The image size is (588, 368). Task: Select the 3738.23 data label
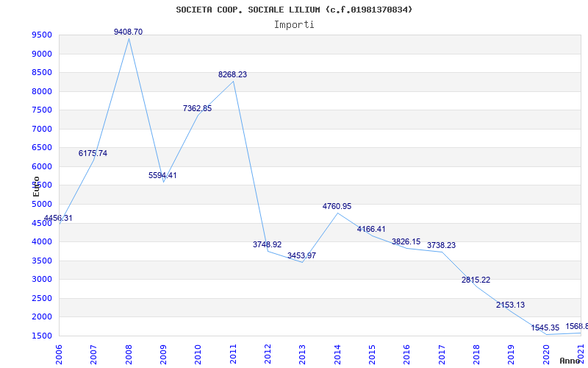pos(442,245)
